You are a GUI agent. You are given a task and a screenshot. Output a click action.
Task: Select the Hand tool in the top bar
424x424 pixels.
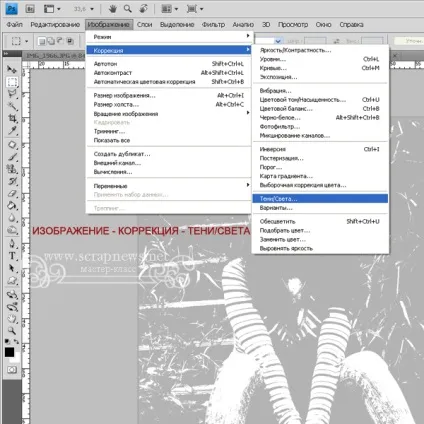pyautogui.click(x=113, y=9)
